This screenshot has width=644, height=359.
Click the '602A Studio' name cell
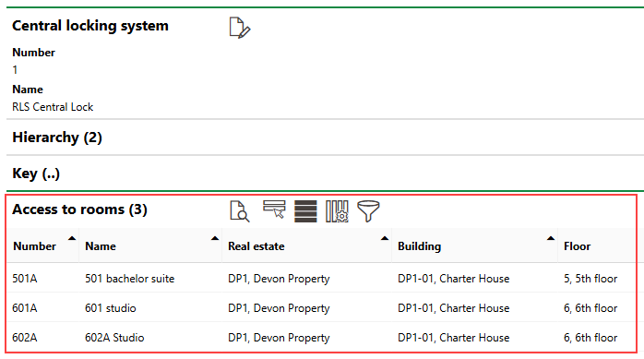114,338
